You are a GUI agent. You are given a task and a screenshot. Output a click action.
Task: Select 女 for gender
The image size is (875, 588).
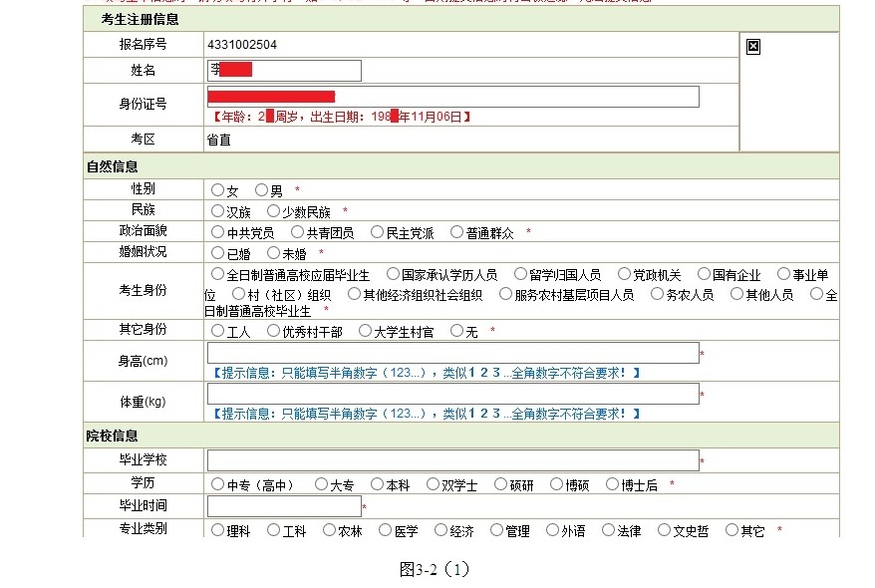tap(217, 190)
